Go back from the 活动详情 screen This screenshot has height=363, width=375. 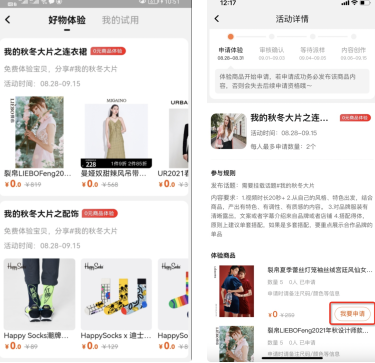click(217, 19)
